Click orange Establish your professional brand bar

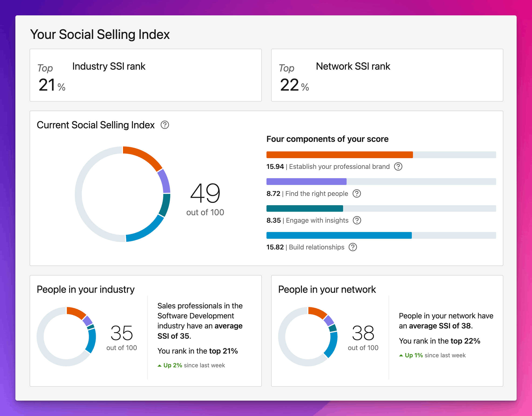coord(340,155)
